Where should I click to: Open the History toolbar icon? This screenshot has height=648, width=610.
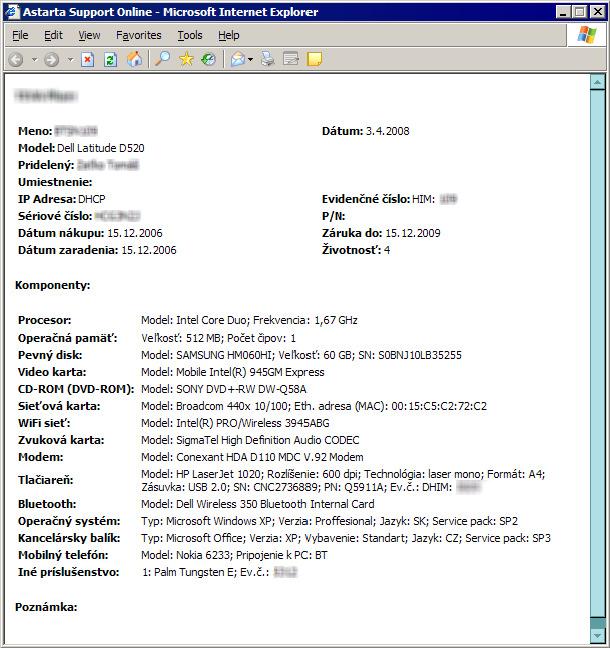209,59
